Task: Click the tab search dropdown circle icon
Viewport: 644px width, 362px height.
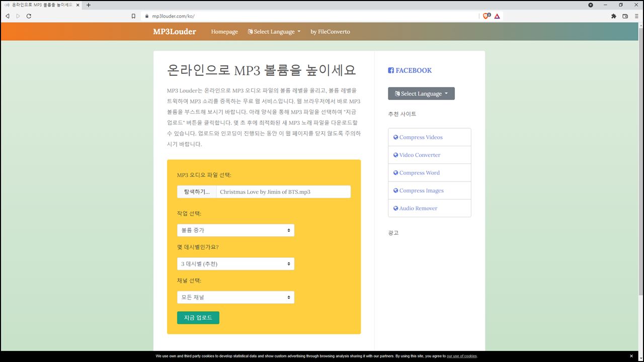Action: pyautogui.click(x=591, y=5)
